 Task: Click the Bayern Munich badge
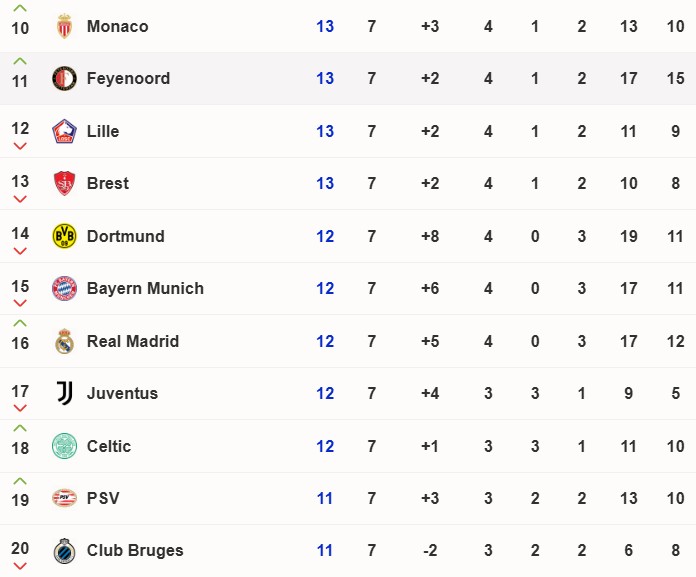click(x=64, y=288)
